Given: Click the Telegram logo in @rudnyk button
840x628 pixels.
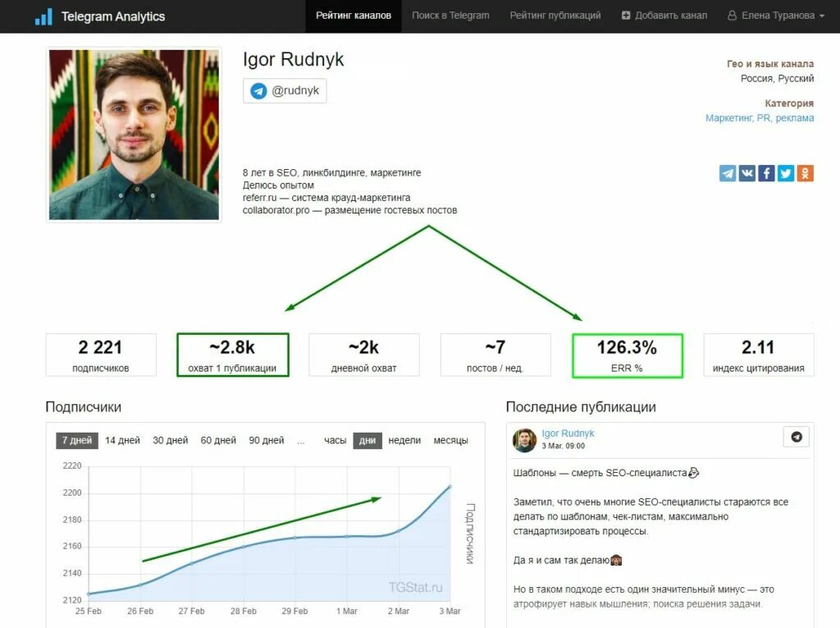Looking at the screenshot, I should (258, 90).
